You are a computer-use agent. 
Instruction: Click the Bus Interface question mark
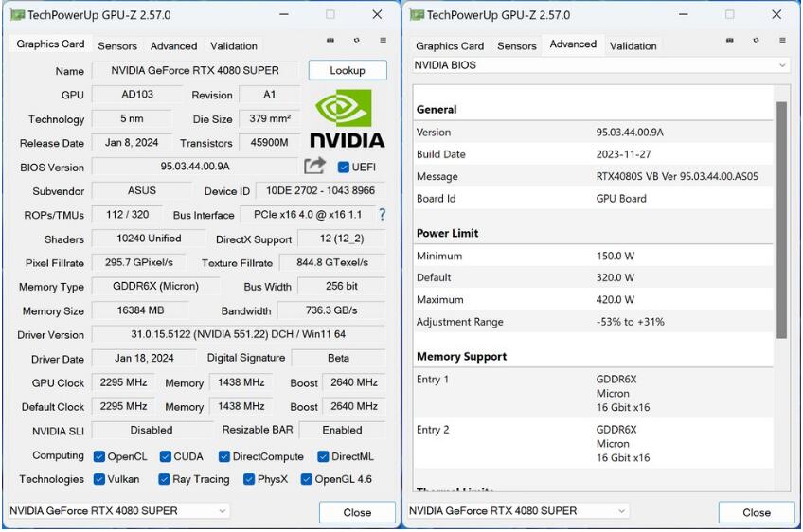[382, 215]
